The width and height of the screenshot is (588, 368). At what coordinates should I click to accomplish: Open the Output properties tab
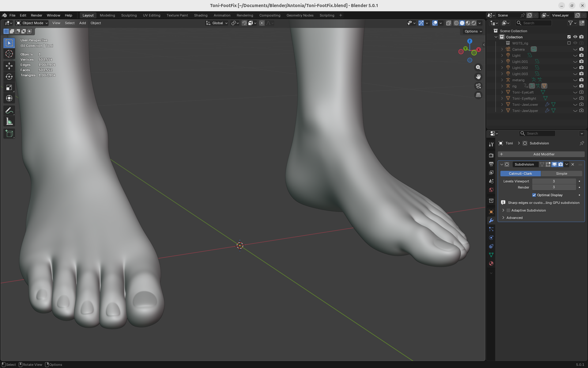coord(491,164)
